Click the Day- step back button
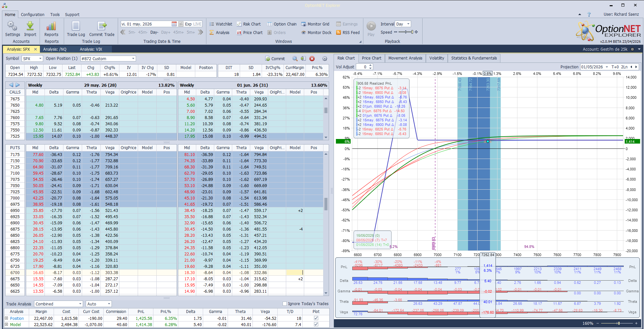644x329 pixels. pos(154,32)
